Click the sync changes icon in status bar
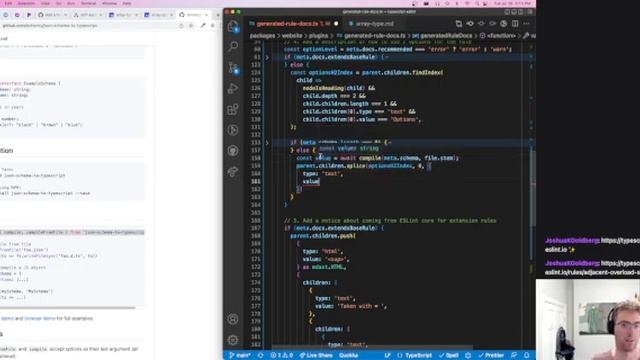 (x=260, y=355)
